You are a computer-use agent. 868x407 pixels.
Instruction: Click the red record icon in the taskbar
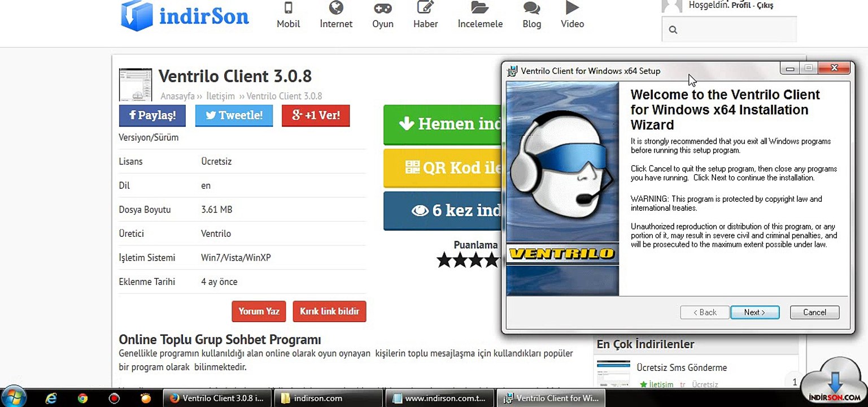pyautogui.click(x=114, y=398)
